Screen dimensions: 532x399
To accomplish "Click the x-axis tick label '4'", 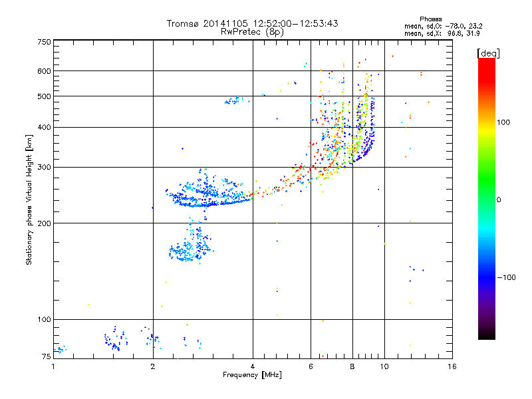I will 253,366.
